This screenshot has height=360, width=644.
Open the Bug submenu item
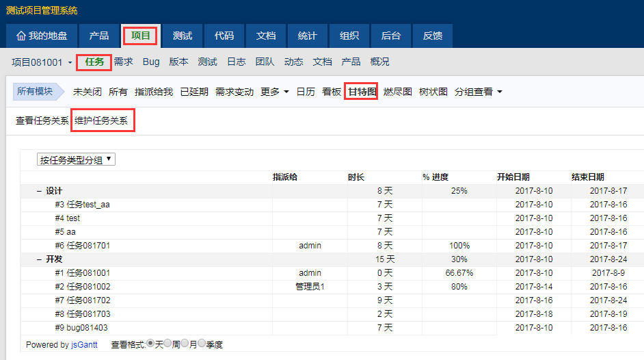tap(151, 62)
